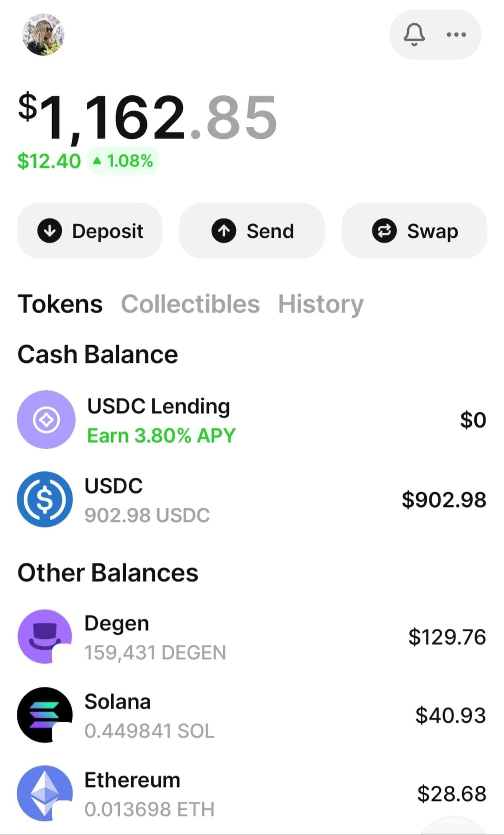
Task: Switch to the History tab
Action: (x=321, y=304)
